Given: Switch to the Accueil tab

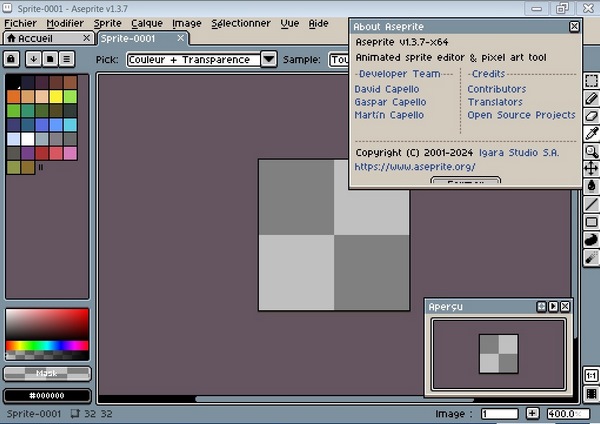Looking at the screenshot, I should 48,38.
